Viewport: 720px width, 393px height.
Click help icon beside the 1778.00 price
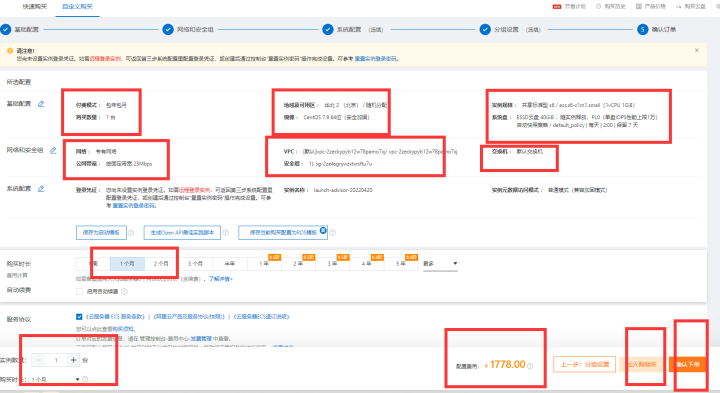(x=530, y=366)
